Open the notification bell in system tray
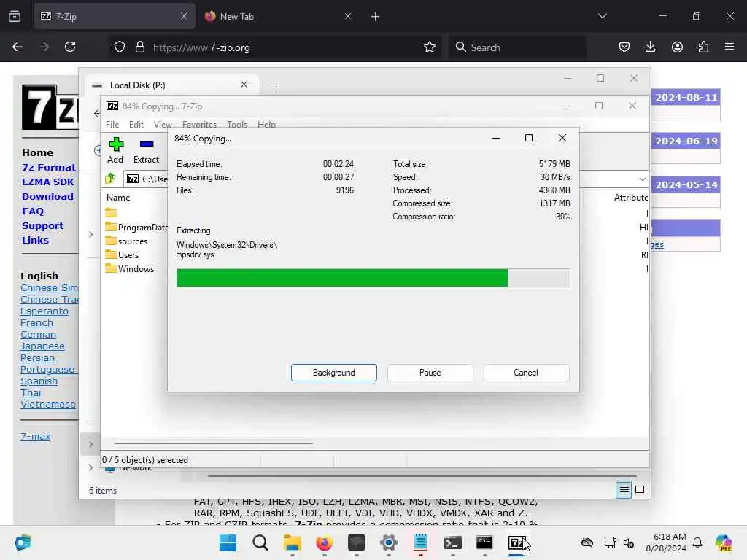The width and height of the screenshot is (747, 560). click(697, 542)
